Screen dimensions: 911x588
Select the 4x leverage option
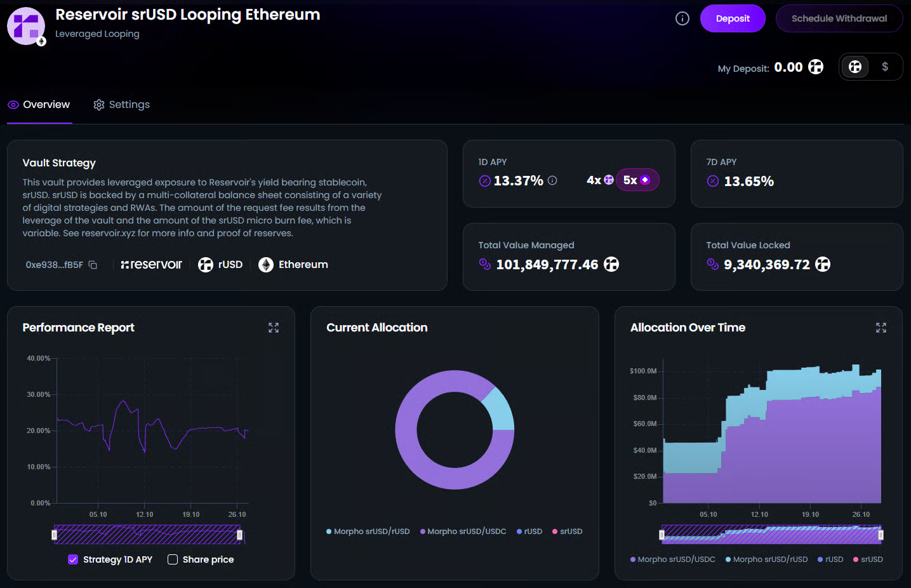click(x=599, y=180)
